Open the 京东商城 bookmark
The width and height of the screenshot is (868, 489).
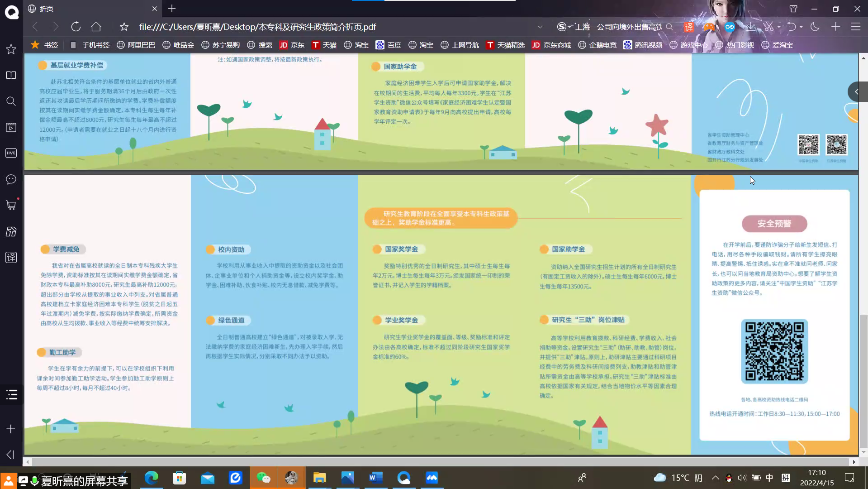551,45
